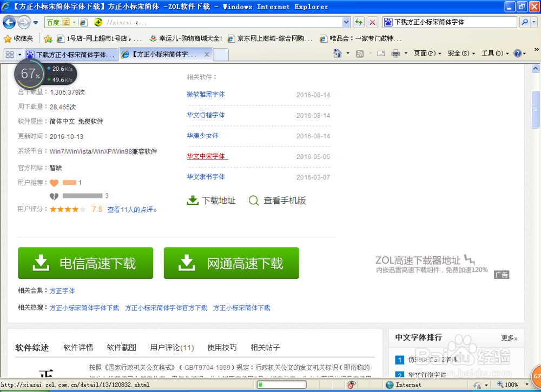
Task: Expand the address bar URL dropdown
Action: pyautogui.click(x=346, y=22)
